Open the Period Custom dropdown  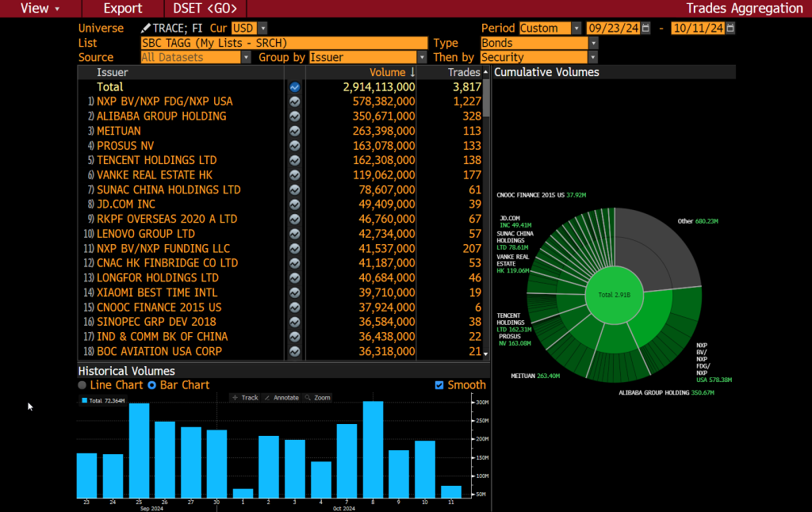tap(576, 28)
